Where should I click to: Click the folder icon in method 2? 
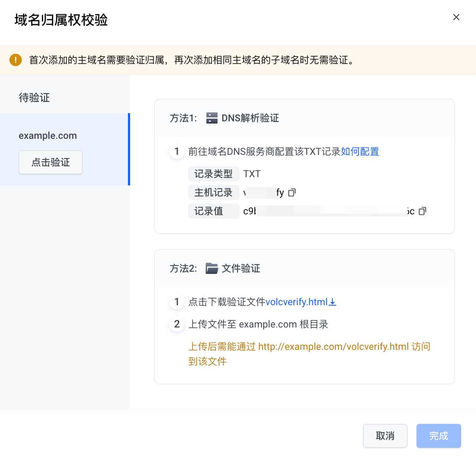pos(212,268)
